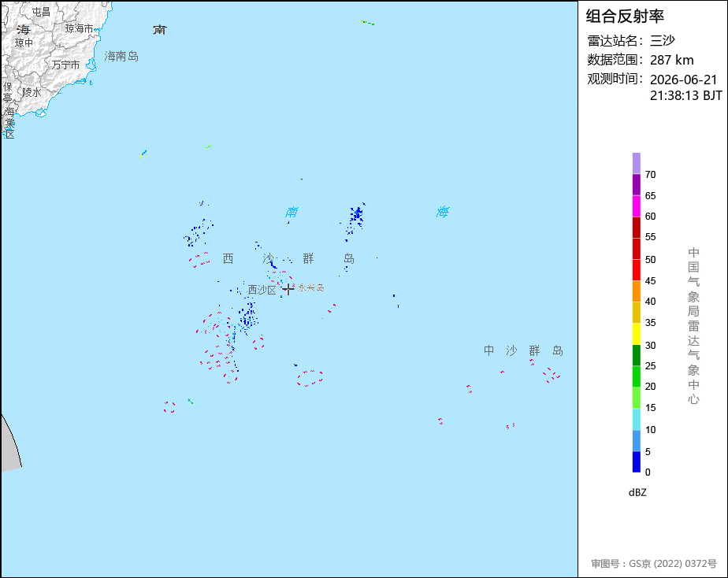Click the 45 dBZ red legend swatch
This screenshot has height=578, width=728.
pyautogui.click(x=637, y=270)
